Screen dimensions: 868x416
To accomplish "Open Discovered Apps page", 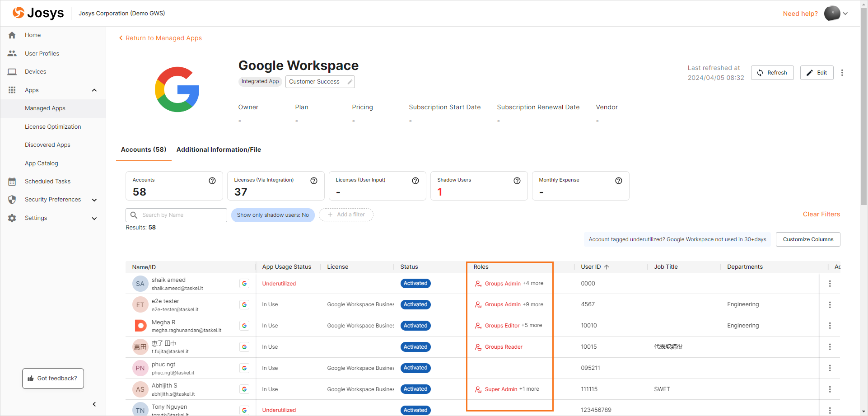I will click(53, 145).
